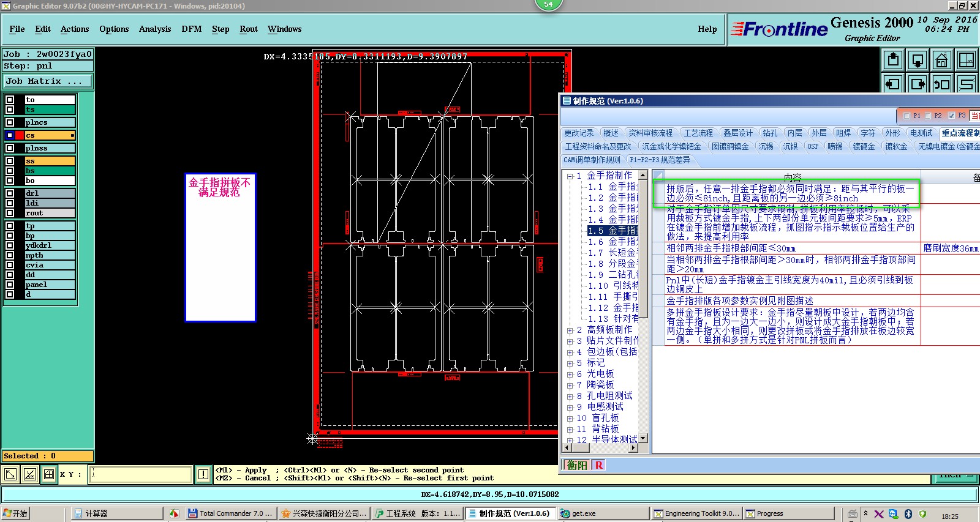Click the Bluetooth icon in system tray
980x522 pixels.
click(908, 514)
